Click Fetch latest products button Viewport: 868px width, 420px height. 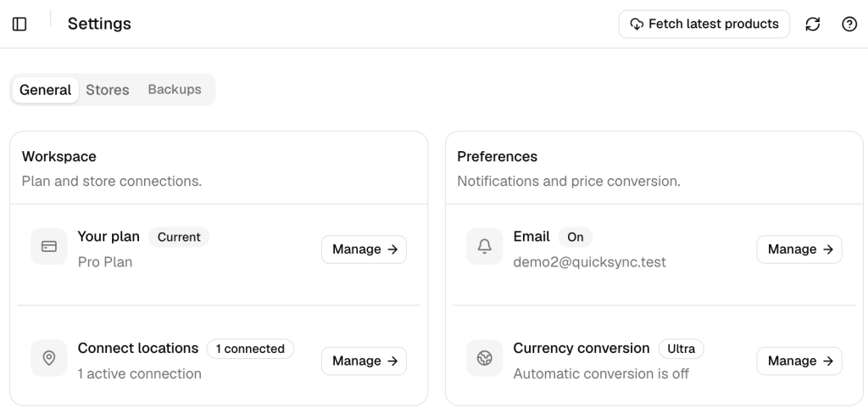(x=704, y=24)
